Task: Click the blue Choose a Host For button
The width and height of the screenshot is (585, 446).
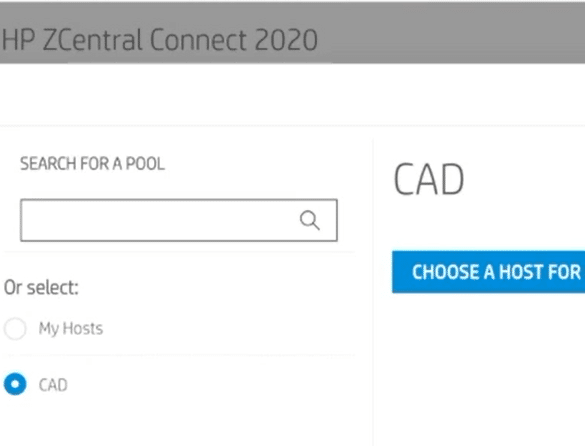Action: pyautogui.click(x=488, y=272)
